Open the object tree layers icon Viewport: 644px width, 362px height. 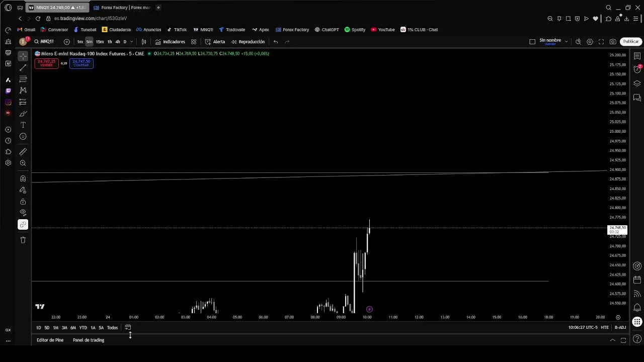637,83
